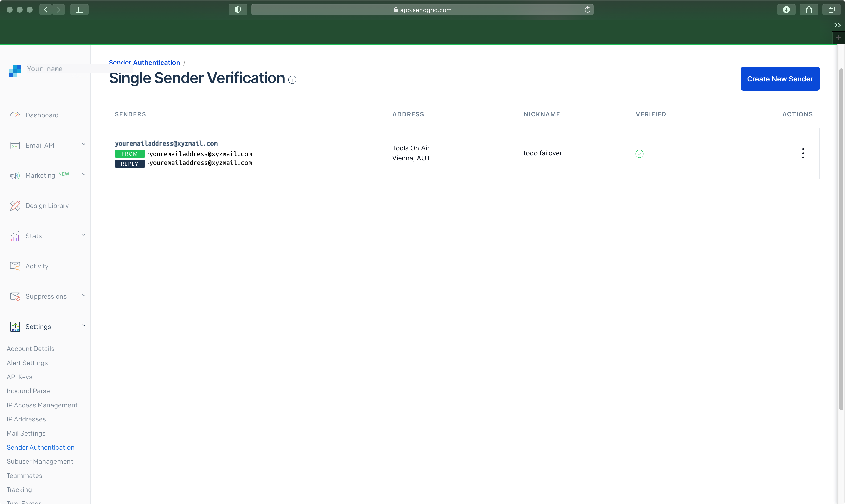Show all tabs overview icon
This screenshot has width=845, height=504.
831,10
